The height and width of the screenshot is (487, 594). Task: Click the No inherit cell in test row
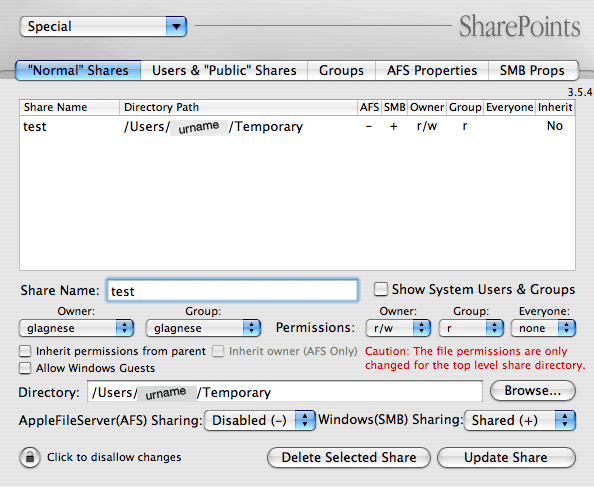pos(555,126)
